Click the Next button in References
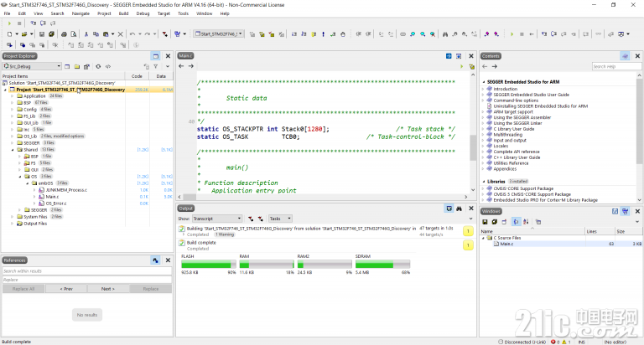644x345 pixels. click(108, 289)
